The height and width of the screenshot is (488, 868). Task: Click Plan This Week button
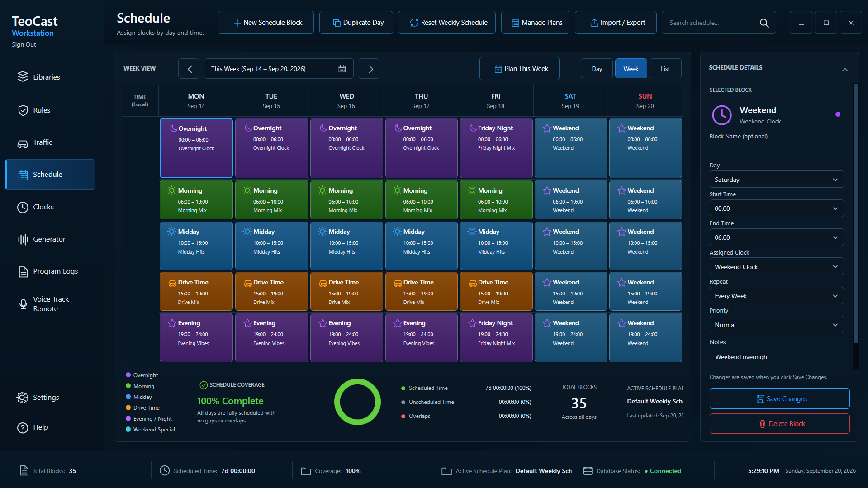[519, 69]
